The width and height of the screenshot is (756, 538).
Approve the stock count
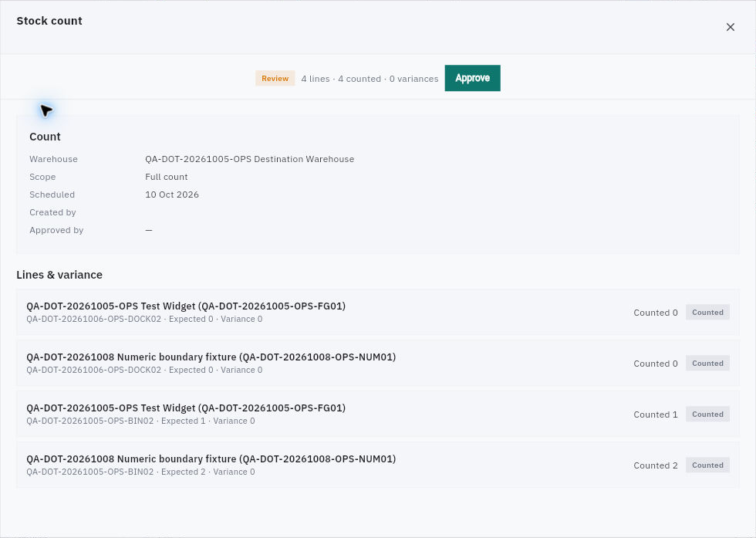[x=472, y=78]
